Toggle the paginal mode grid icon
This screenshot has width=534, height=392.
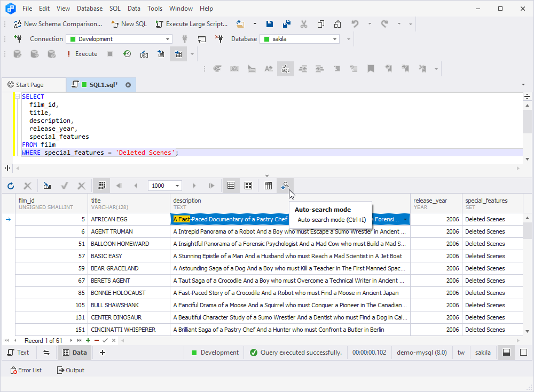click(x=101, y=186)
